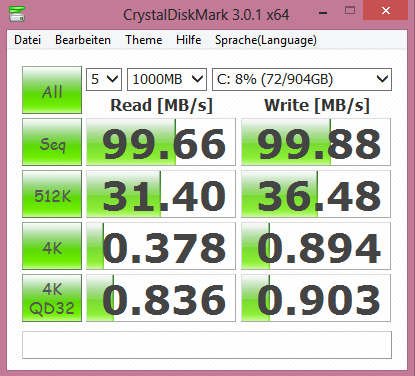415x376 pixels.
Task: Click the Seq read result 99.66
Action: 161,142
